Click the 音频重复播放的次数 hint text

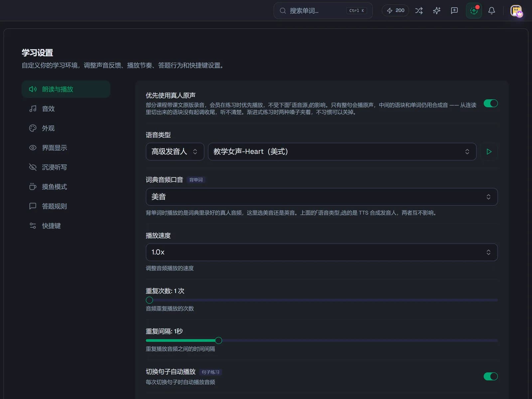point(170,309)
